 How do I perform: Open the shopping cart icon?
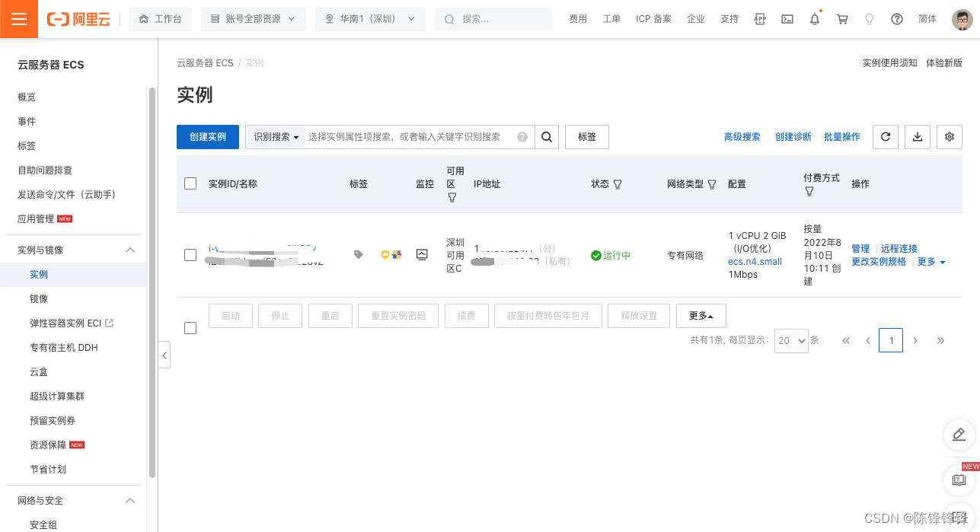[841, 19]
